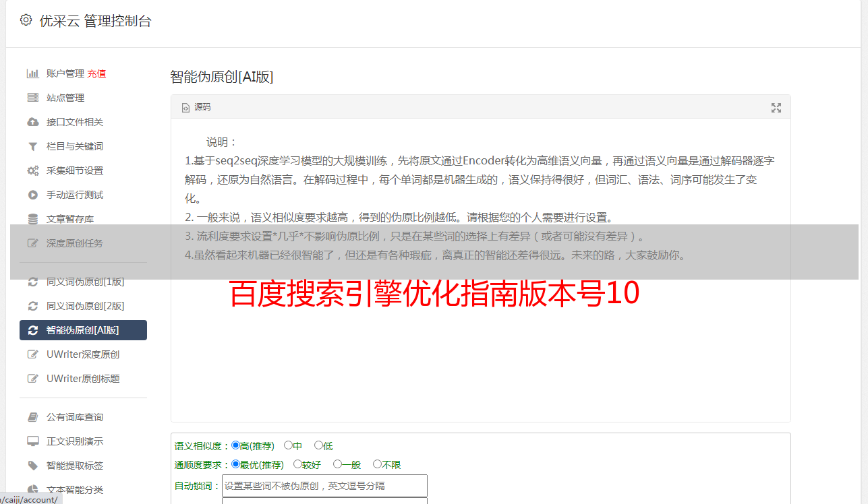Click the refresh icon for 同义词伪原创[2版]
This screenshot has width=868, height=504.
point(32,306)
